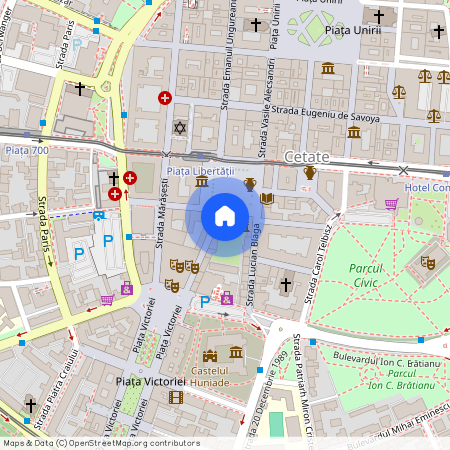
Task: Click the caravan icon on dashed blue line
Action: (x=99, y=215)
